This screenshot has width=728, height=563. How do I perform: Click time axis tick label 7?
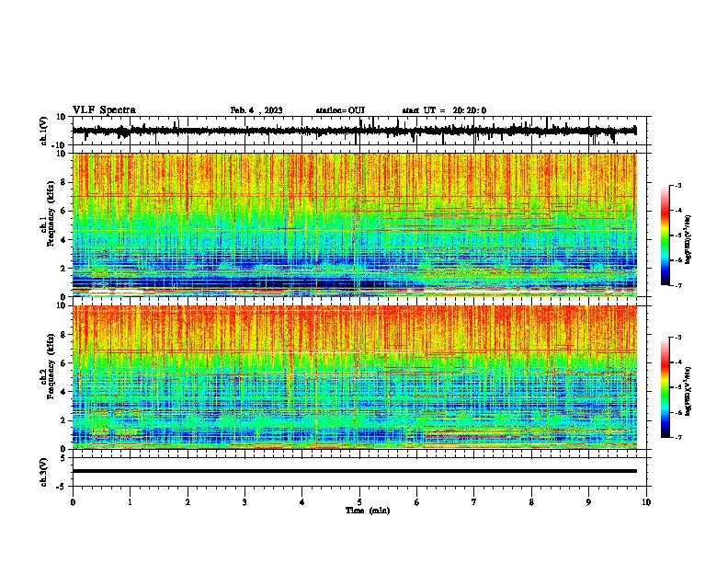point(474,502)
